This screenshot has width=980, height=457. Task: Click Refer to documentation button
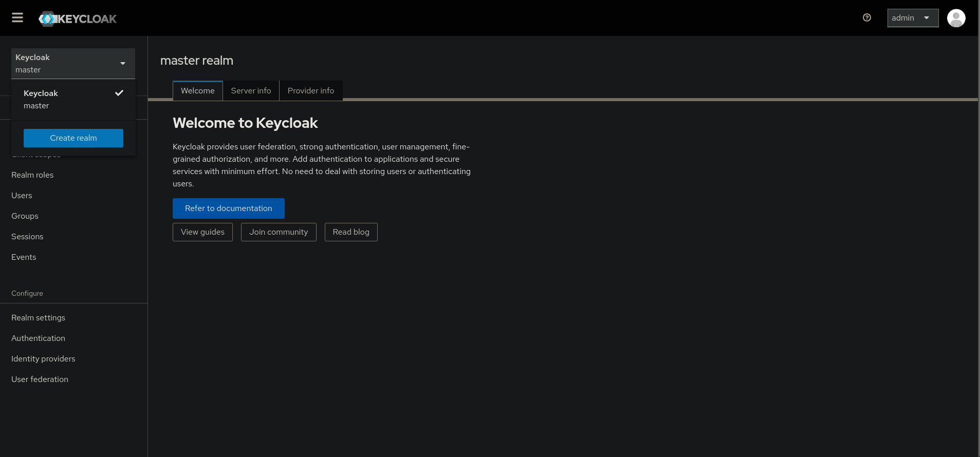coord(229,208)
